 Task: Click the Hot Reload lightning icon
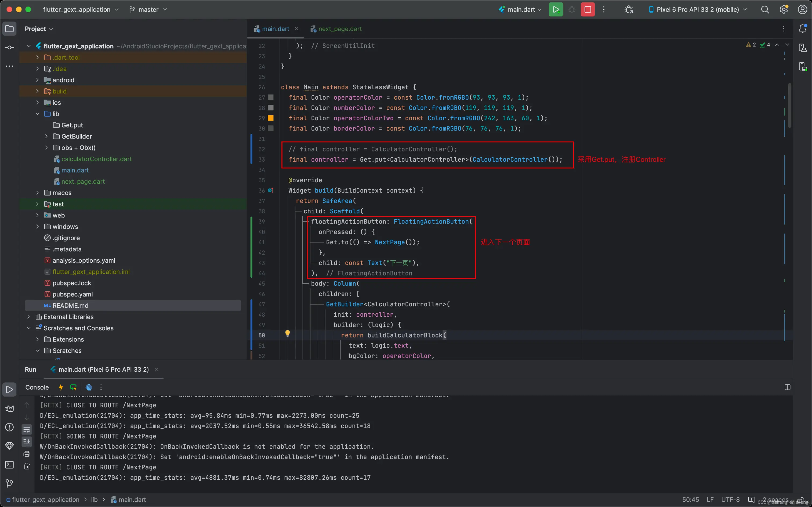[61, 387]
